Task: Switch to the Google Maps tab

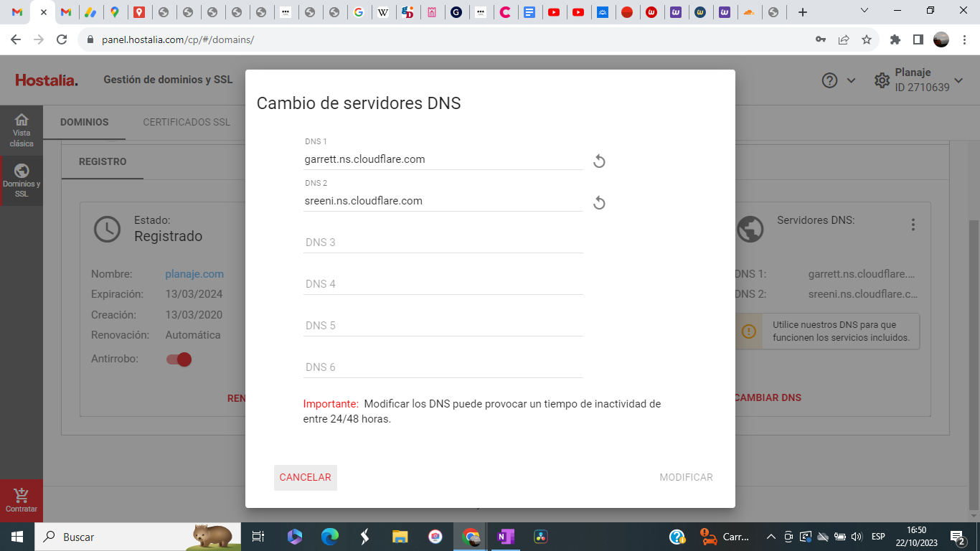Action: click(114, 12)
